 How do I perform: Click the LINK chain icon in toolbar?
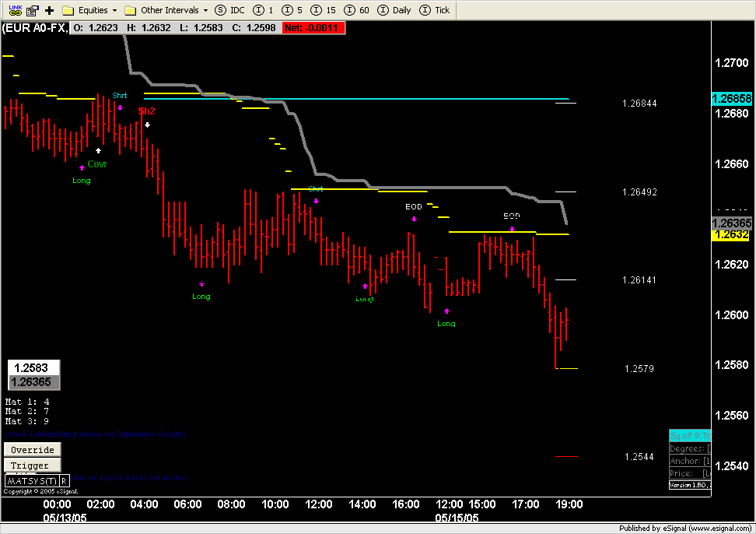coord(16,10)
